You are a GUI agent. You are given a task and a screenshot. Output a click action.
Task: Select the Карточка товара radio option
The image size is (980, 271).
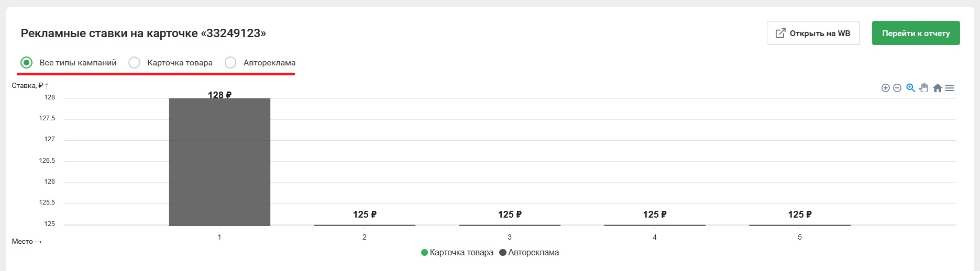tap(135, 63)
